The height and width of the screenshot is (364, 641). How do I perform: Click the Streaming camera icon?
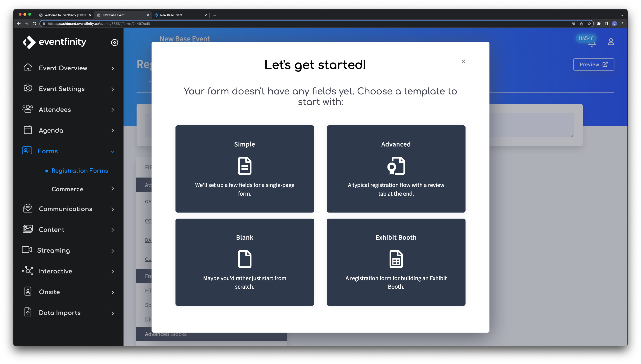[x=27, y=250]
